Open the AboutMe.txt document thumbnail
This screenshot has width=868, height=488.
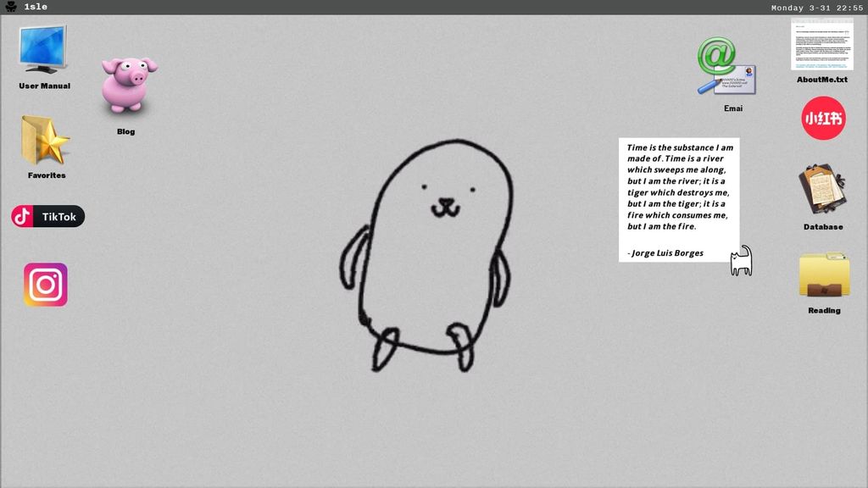[822, 44]
